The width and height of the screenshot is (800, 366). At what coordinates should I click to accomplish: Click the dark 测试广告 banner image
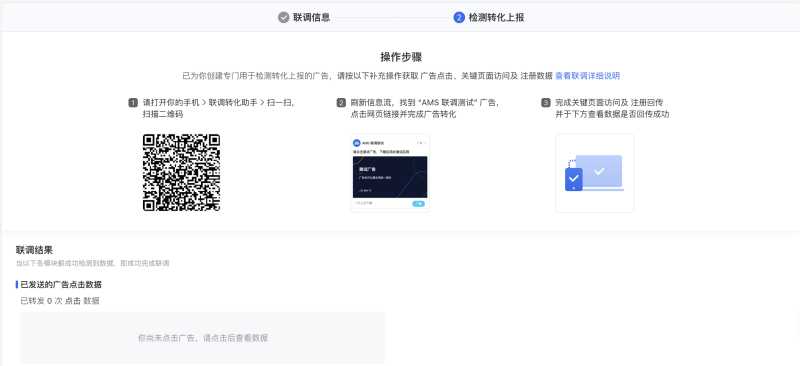[390, 177]
